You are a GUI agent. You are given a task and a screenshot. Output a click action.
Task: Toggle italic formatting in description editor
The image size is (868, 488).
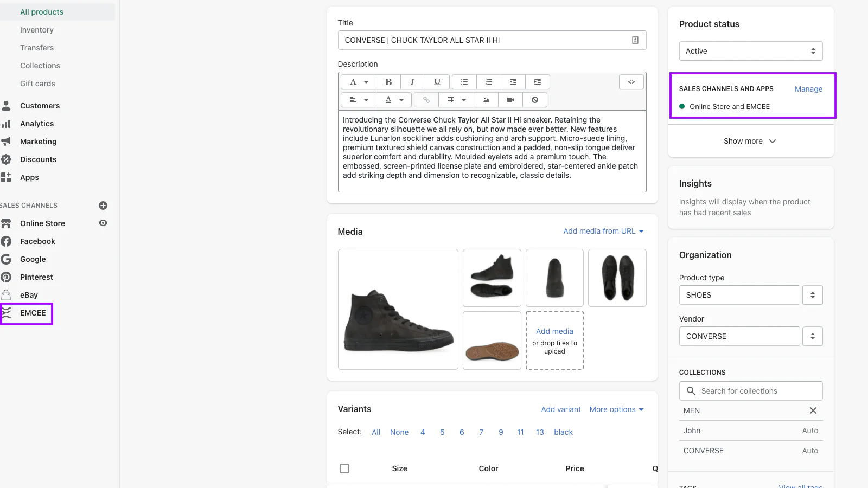pos(412,82)
